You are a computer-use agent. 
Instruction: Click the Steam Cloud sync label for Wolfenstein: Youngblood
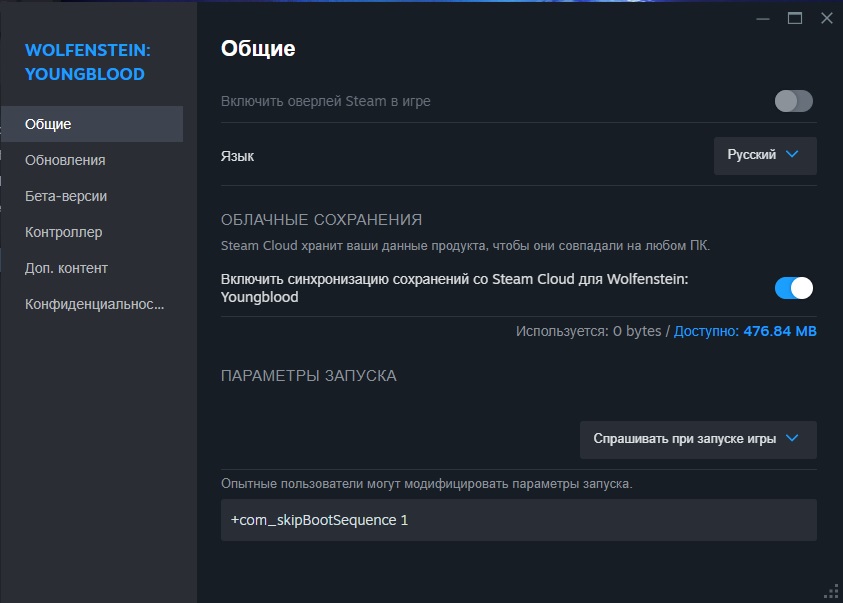click(454, 288)
